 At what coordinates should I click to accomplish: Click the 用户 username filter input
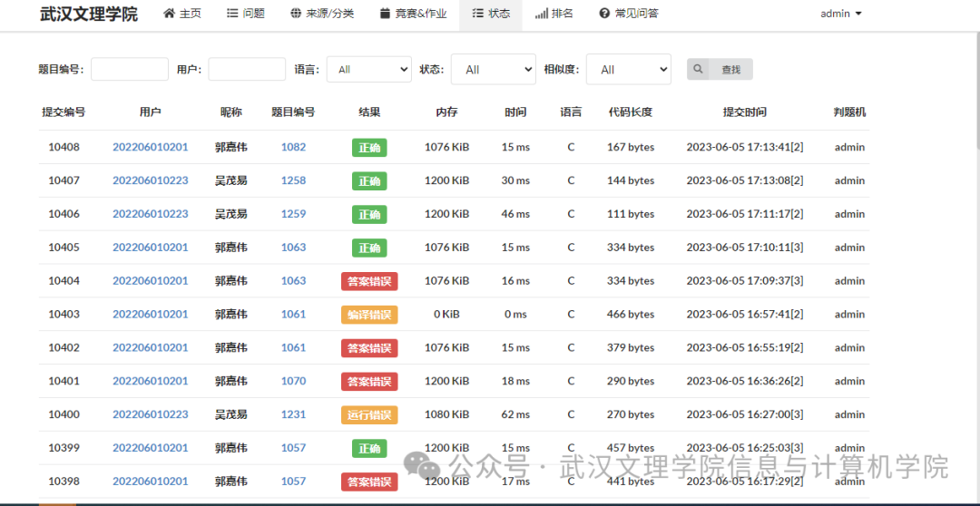click(x=247, y=70)
